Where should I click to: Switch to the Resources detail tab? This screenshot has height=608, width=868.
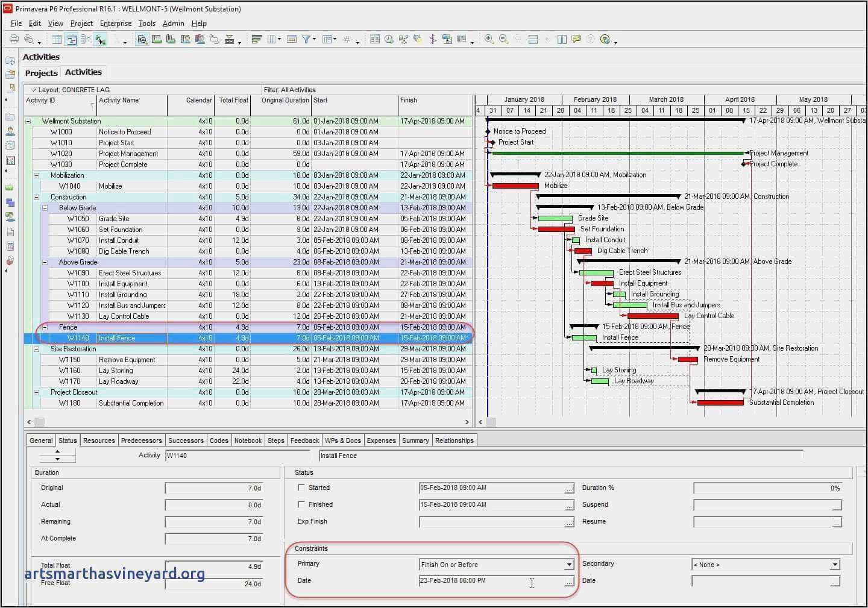pyautogui.click(x=99, y=440)
